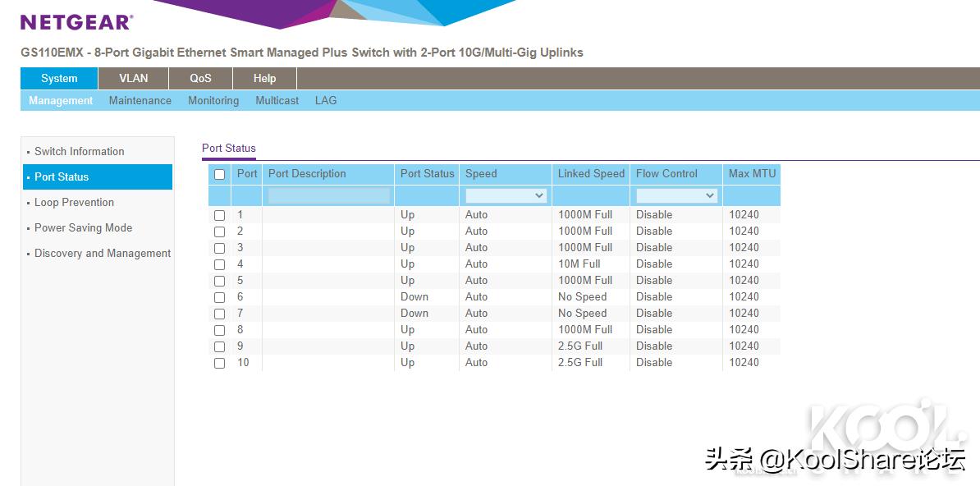Click the Port Description input field
Screen dimensions: 980x486
pos(329,195)
